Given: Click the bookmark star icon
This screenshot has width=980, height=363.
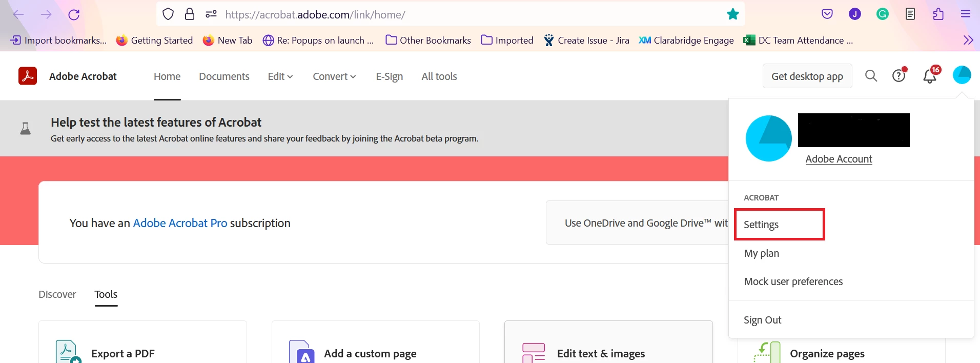Looking at the screenshot, I should (733, 14).
